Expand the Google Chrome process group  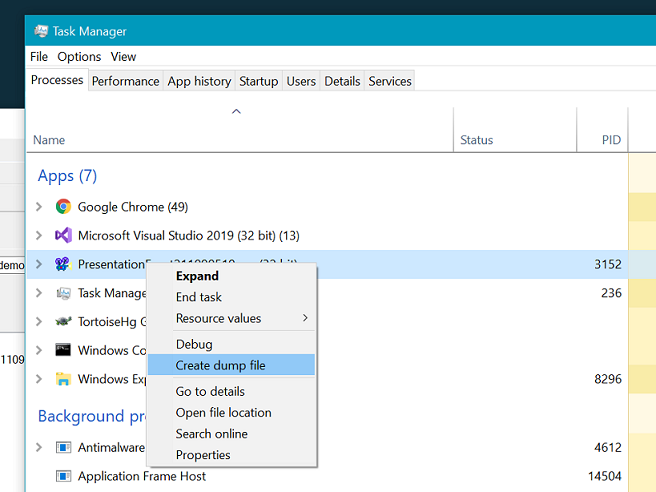click(39, 207)
